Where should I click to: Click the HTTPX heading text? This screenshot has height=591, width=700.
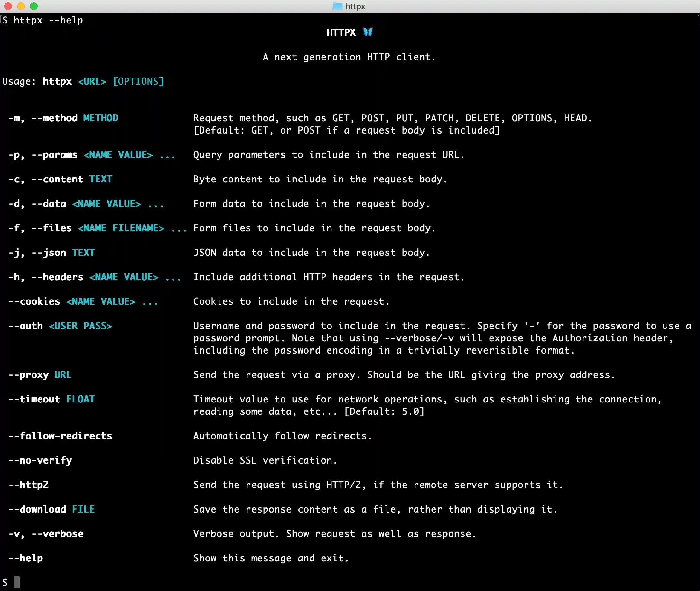pos(341,32)
